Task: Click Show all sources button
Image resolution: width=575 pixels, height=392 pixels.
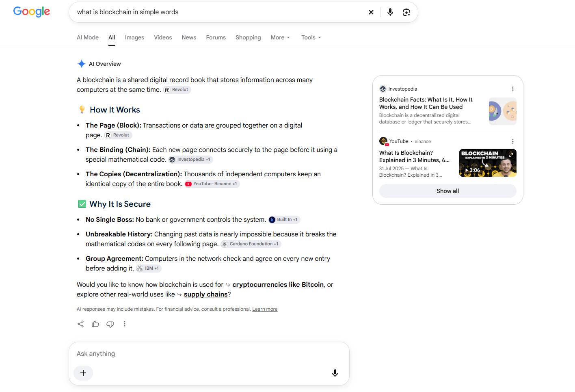Action: click(x=447, y=191)
